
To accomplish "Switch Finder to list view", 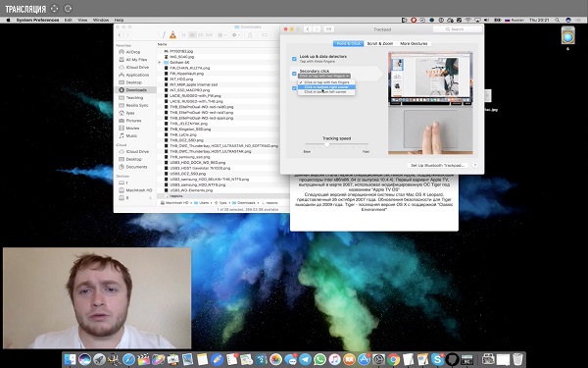I will point(192,35).
